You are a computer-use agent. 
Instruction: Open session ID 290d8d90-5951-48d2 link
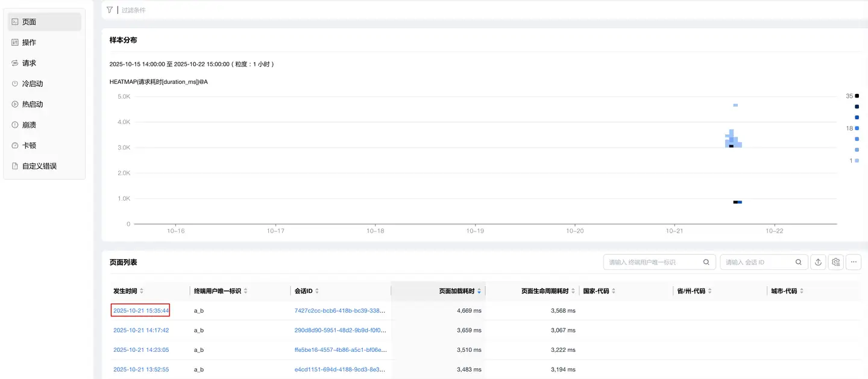click(x=340, y=330)
